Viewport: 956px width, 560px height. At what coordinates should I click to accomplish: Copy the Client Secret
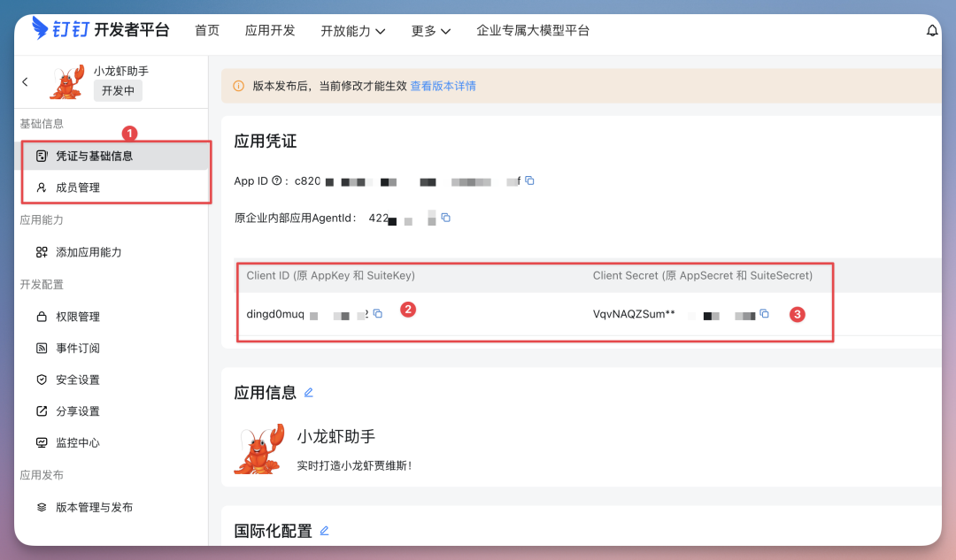(x=763, y=313)
